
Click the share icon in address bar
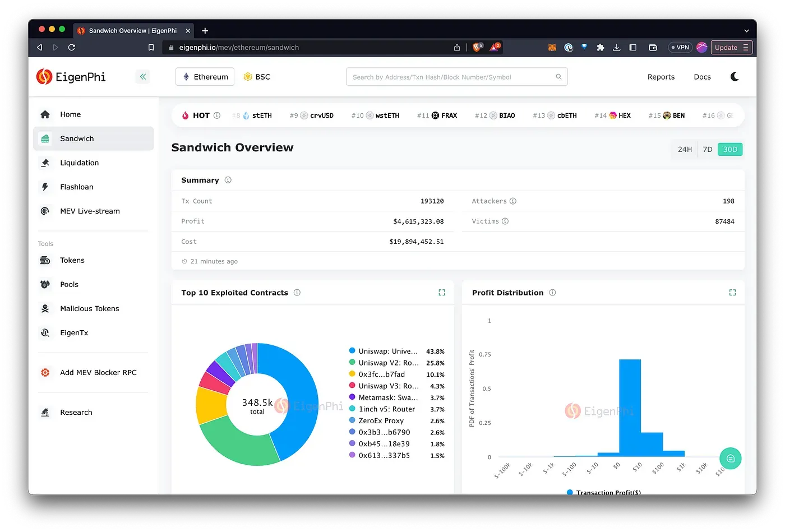[x=457, y=48]
